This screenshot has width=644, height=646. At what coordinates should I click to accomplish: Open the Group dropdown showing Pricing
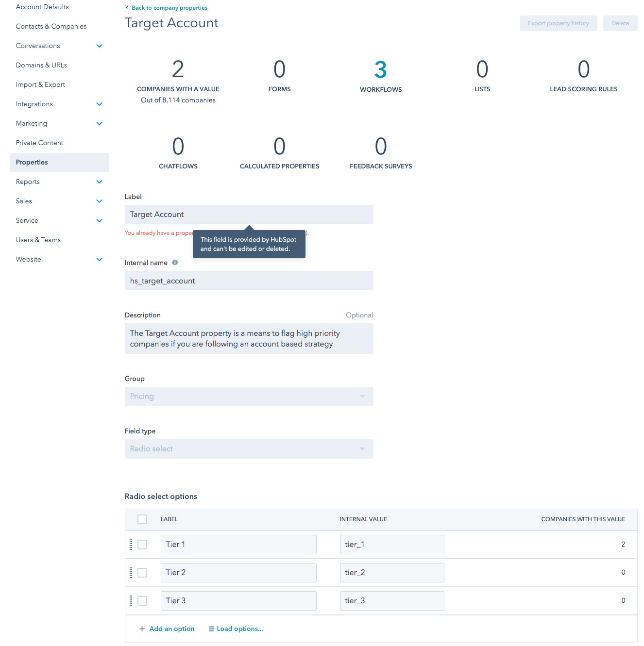point(249,397)
